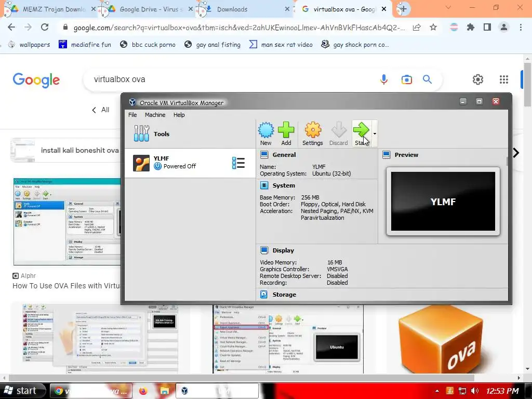
Task: Switch to the Chrome taskbar button
Action: 91,391
